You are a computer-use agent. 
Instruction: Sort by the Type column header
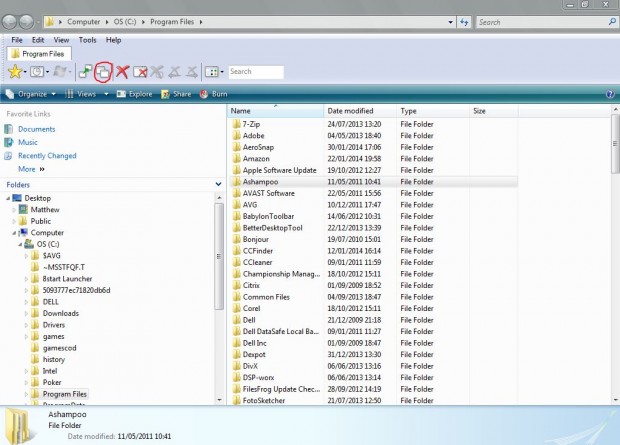[x=433, y=111]
